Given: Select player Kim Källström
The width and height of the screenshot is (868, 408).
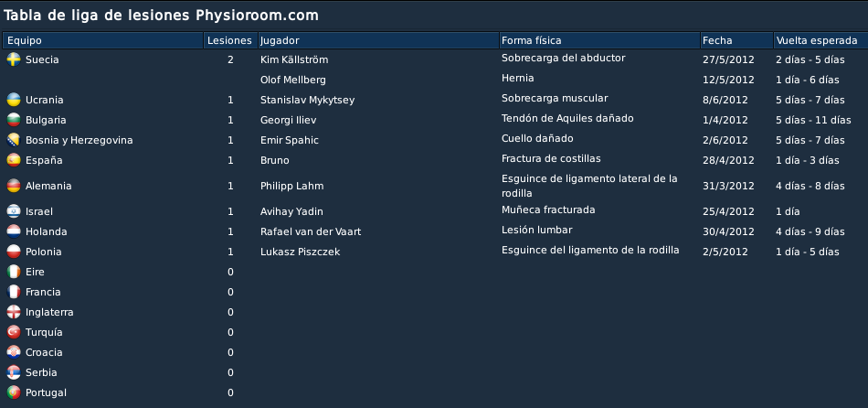Looking at the screenshot, I should click(x=294, y=59).
